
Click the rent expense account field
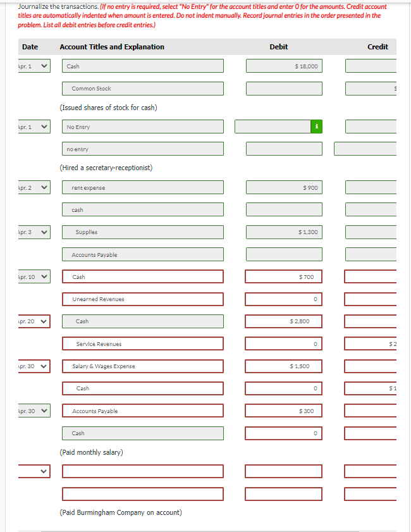coord(142,187)
